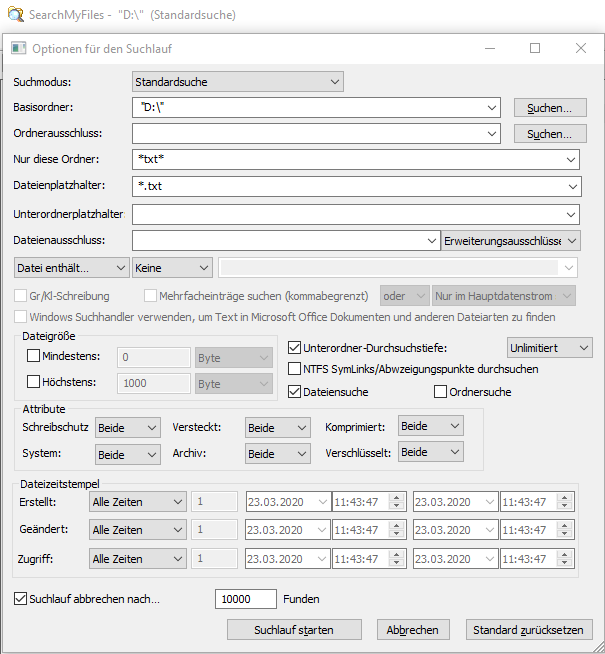The image size is (605, 654).
Task: Click the SearchMyFiles magnifier app icon
Action: (x=16, y=15)
